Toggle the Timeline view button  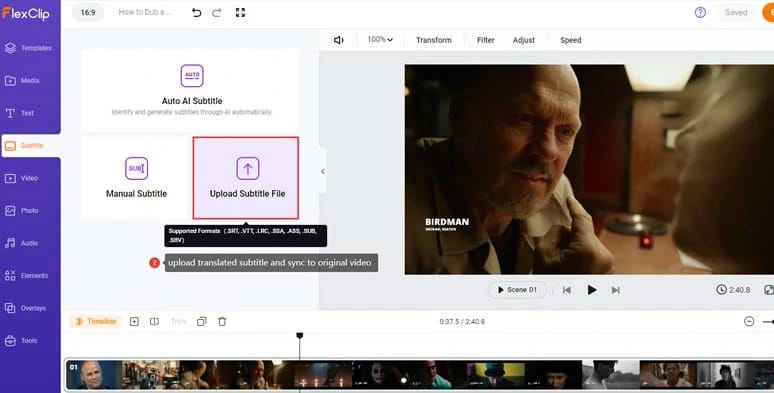pos(96,321)
